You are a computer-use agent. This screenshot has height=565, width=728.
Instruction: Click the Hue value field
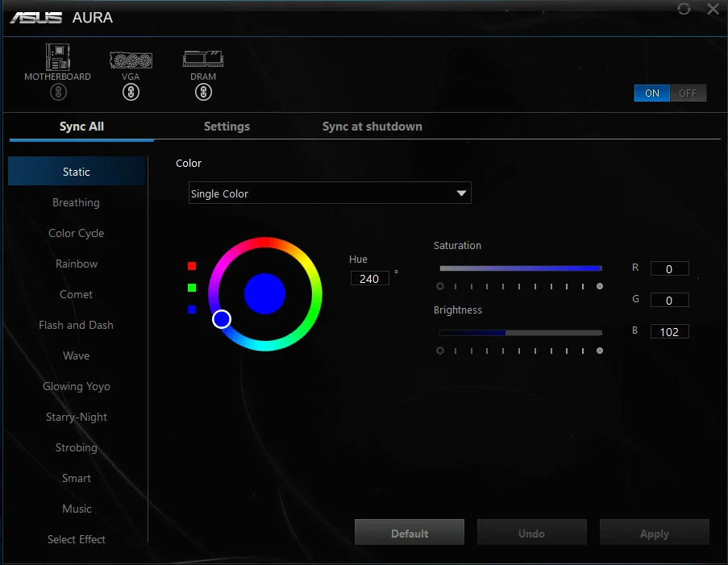point(369,279)
